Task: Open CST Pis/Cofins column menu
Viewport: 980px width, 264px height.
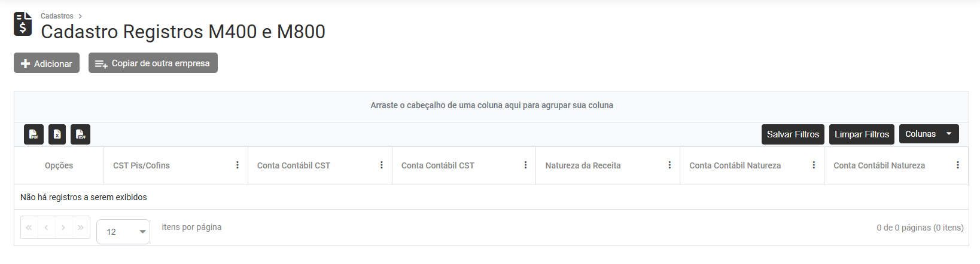Action: (x=238, y=165)
